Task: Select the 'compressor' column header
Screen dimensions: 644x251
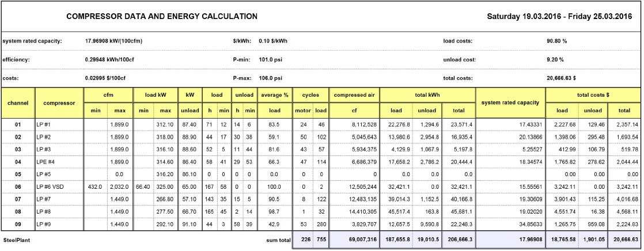Action: 59,102
